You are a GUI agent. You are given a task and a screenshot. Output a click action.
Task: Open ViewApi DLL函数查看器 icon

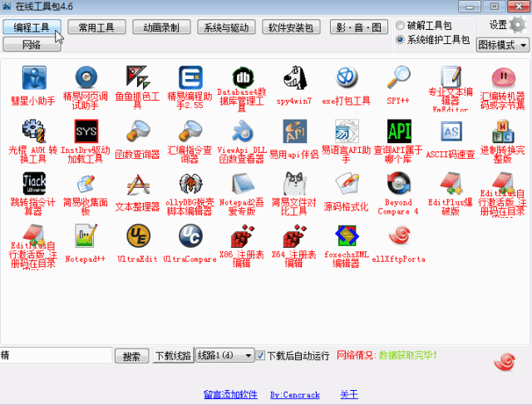[x=243, y=131]
